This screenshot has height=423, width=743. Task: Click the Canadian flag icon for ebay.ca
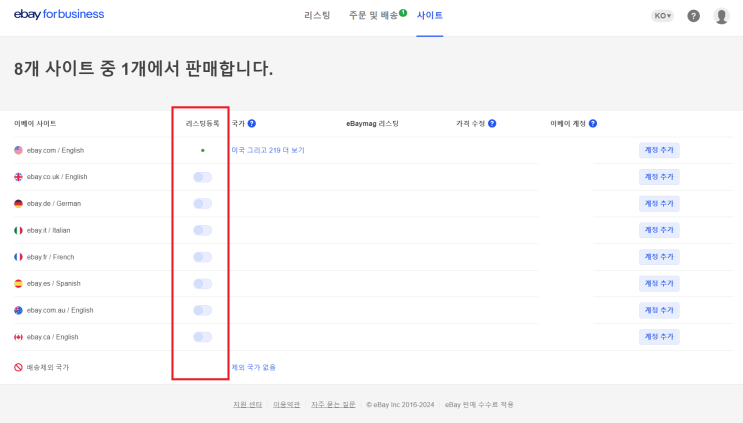click(x=18, y=337)
